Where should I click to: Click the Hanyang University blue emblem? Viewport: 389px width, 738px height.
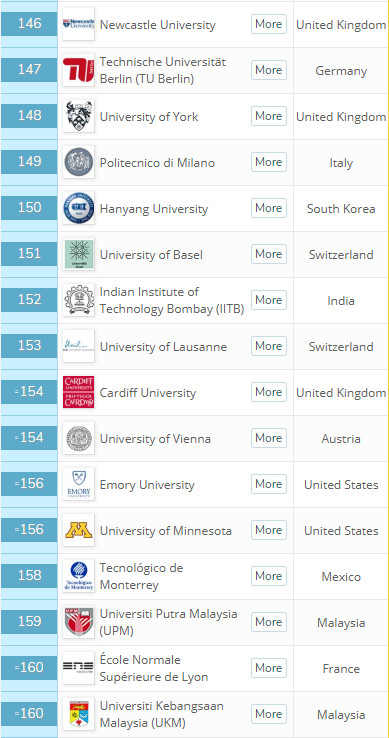79,208
